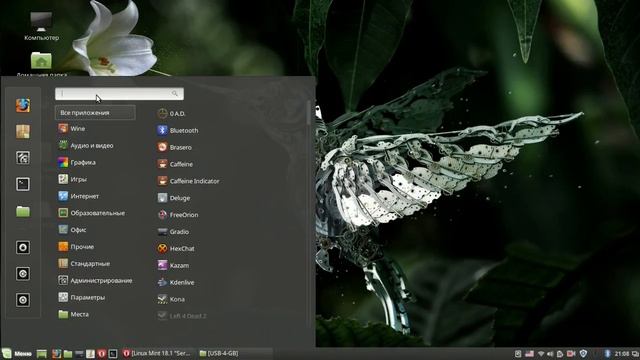Launch Caffeine application

tap(176, 164)
